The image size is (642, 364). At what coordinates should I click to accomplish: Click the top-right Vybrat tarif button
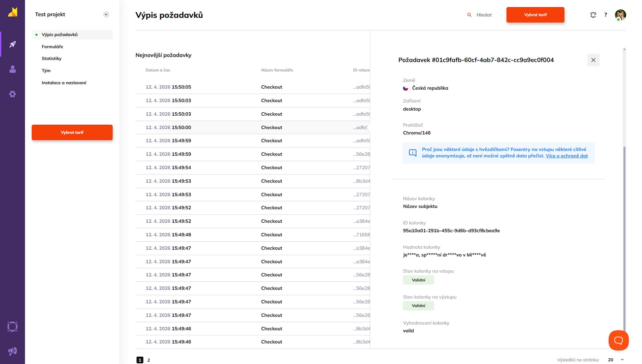(535, 15)
